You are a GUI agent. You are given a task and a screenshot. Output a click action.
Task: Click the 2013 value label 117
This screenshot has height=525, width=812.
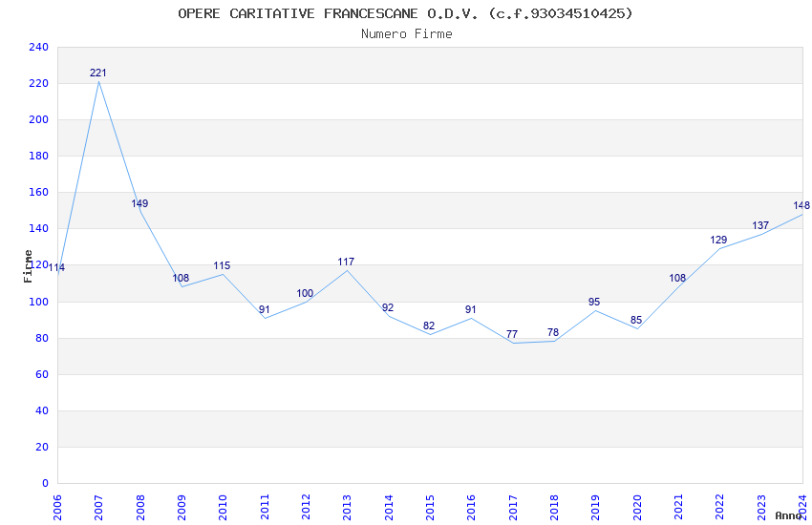[x=346, y=262]
